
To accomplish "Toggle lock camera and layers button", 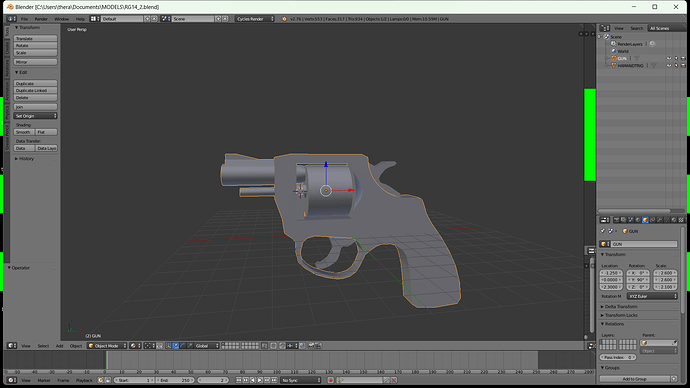I will click(x=264, y=346).
